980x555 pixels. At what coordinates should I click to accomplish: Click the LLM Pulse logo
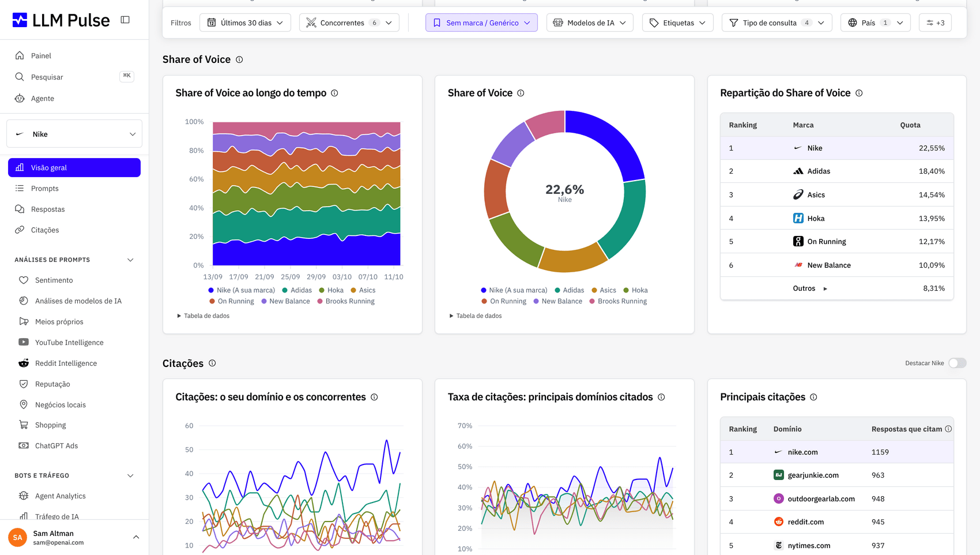click(x=61, y=20)
